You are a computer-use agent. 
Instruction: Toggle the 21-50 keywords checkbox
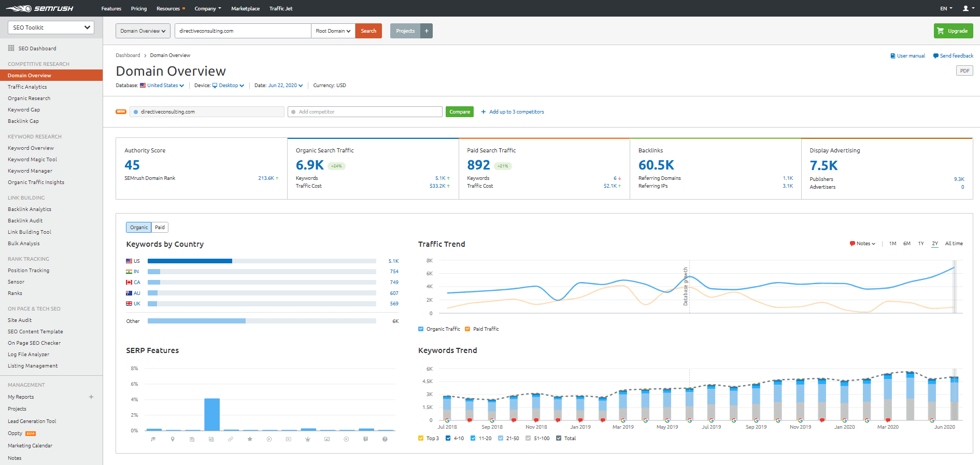point(501,439)
